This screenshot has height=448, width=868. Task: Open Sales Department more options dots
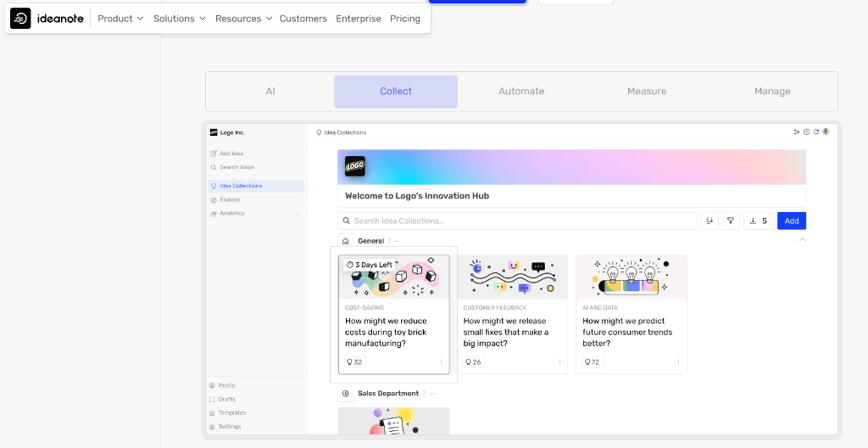pyautogui.click(x=431, y=394)
